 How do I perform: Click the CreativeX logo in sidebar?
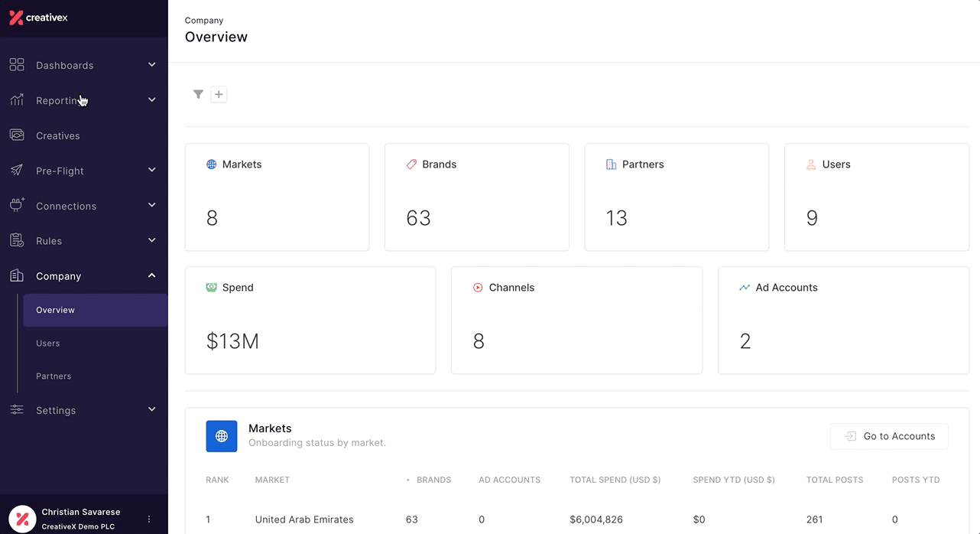[x=38, y=18]
